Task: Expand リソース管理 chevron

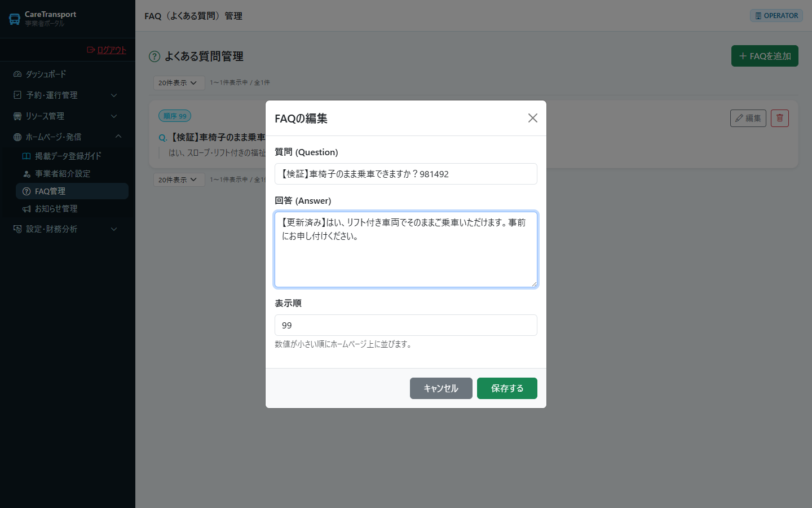Action: 114,116
